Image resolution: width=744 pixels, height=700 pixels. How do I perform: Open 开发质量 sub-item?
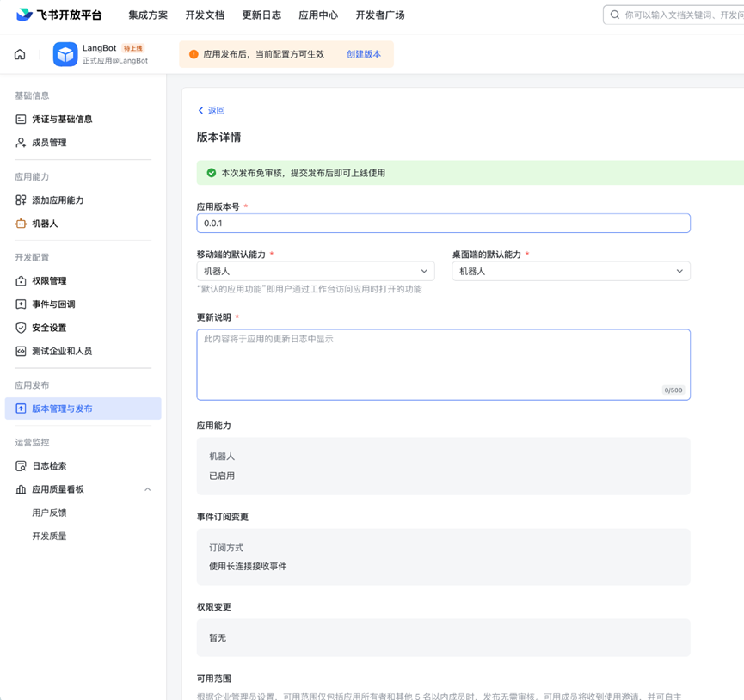coord(49,537)
